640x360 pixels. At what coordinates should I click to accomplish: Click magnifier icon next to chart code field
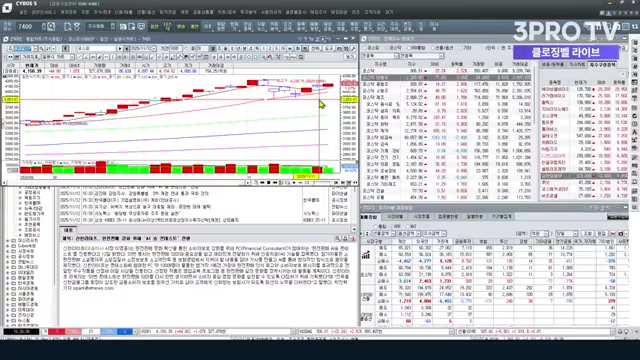41,49
